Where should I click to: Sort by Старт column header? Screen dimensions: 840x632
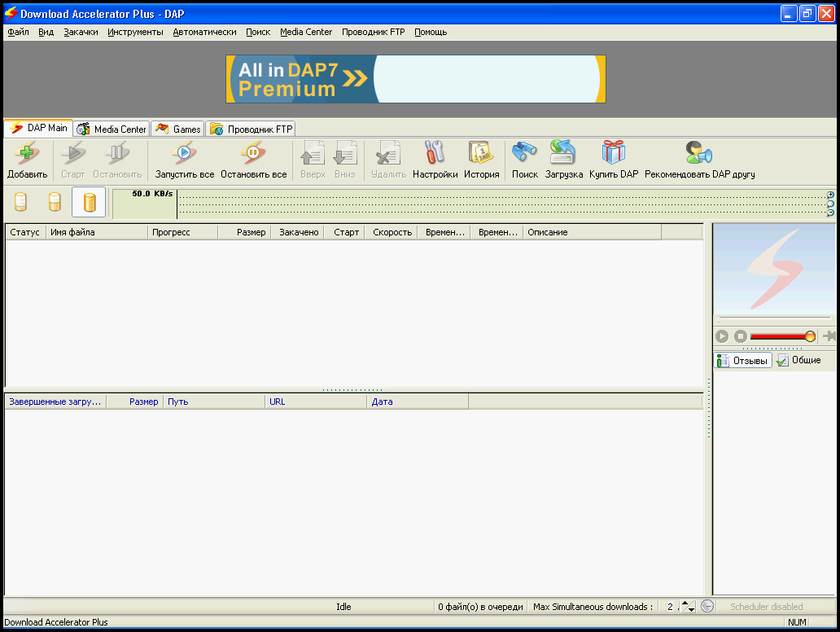coord(344,232)
